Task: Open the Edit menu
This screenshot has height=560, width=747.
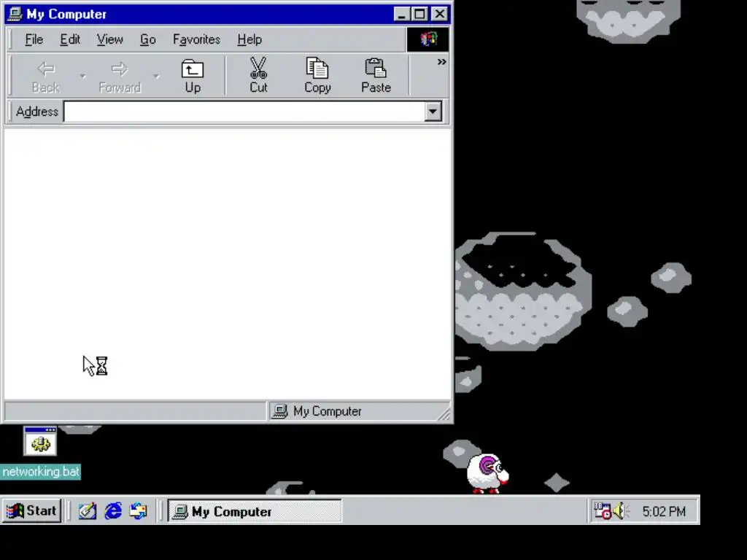Action: tap(70, 39)
